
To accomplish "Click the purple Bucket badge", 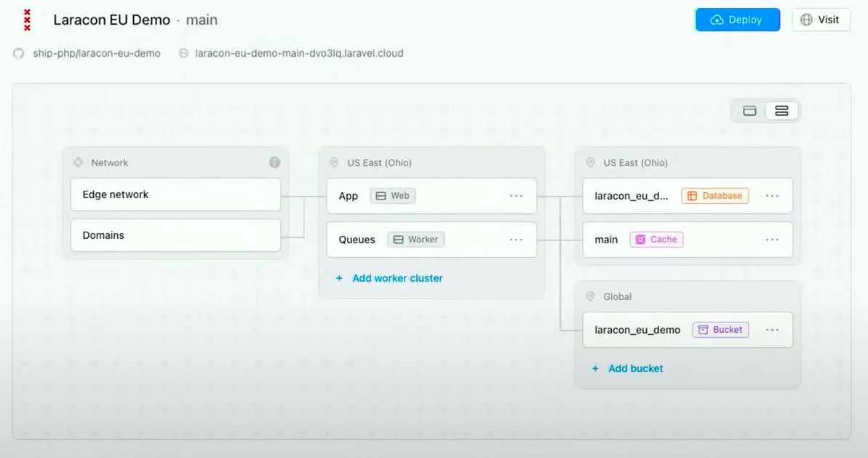I will point(721,330).
